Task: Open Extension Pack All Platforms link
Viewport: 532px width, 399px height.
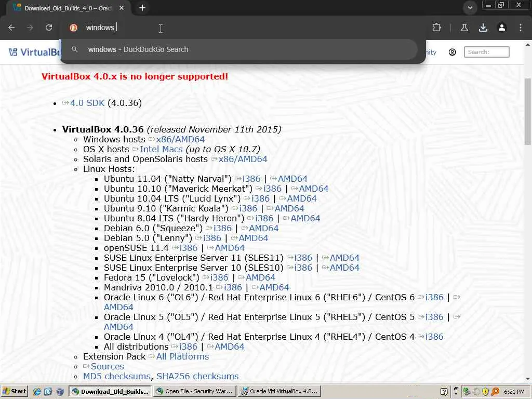Action: (182, 356)
